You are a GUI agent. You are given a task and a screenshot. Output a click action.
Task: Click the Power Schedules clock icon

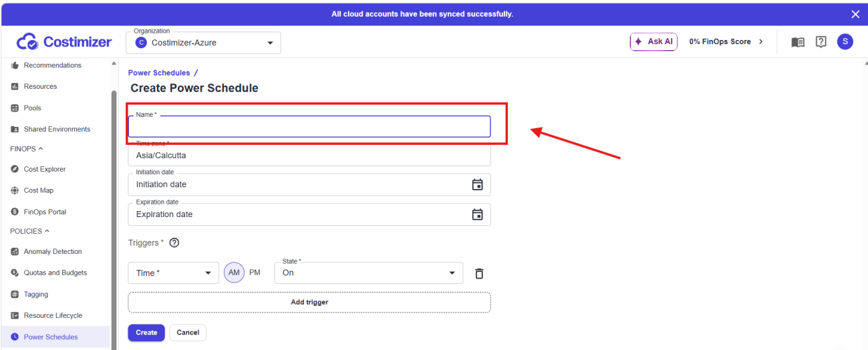(x=15, y=337)
